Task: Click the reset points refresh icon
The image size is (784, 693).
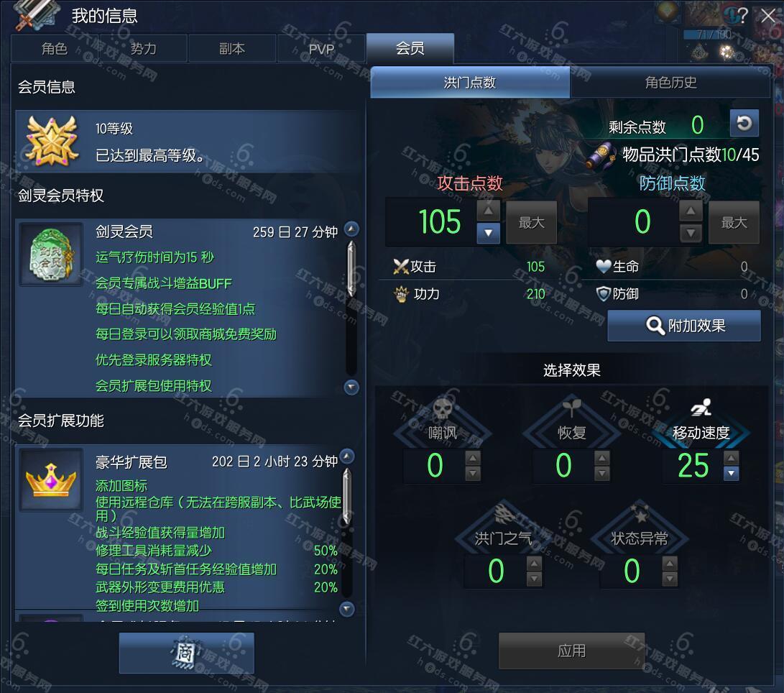Action: tap(744, 123)
